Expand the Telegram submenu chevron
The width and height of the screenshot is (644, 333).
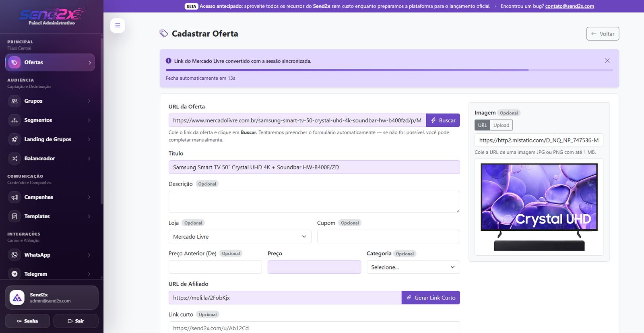point(89,274)
